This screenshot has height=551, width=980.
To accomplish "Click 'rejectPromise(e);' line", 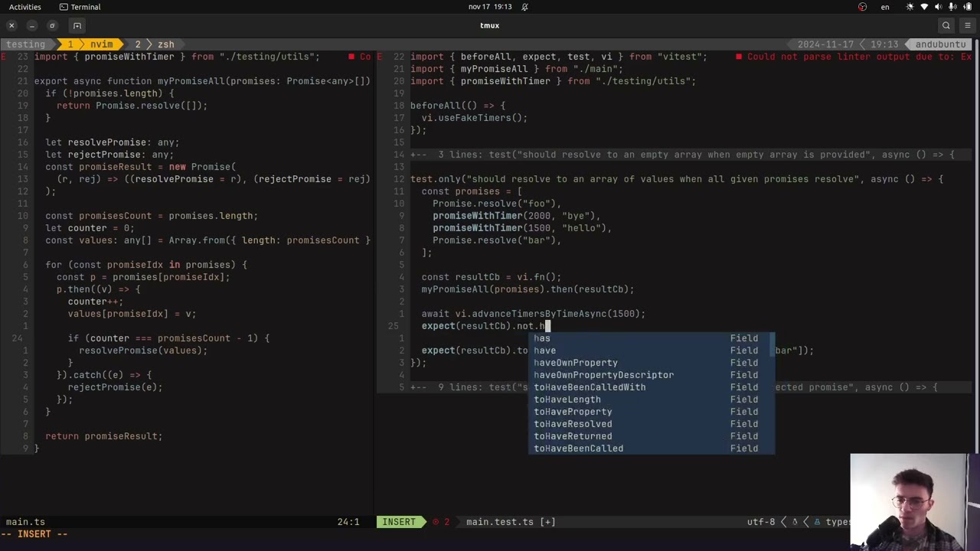I will [x=115, y=387].
